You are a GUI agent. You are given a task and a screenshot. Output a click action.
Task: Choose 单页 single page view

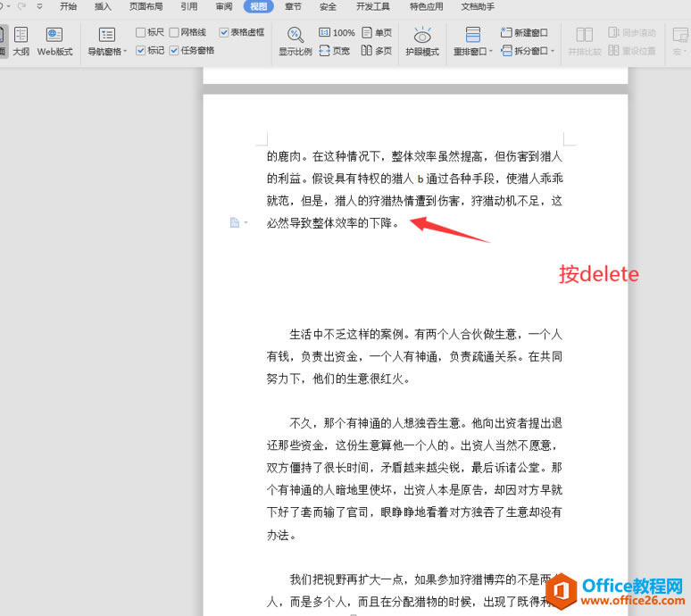(377, 32)
